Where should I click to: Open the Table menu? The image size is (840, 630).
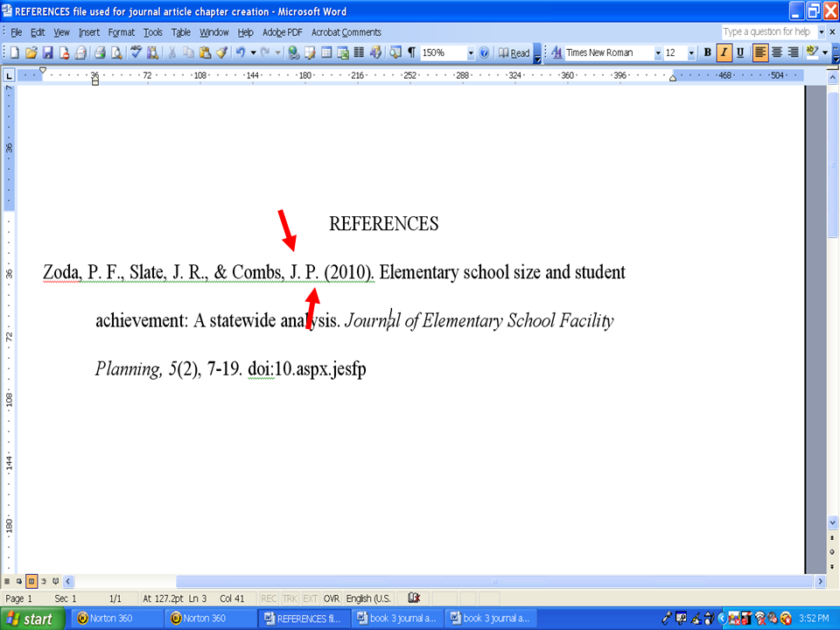(x=181, y=32)
